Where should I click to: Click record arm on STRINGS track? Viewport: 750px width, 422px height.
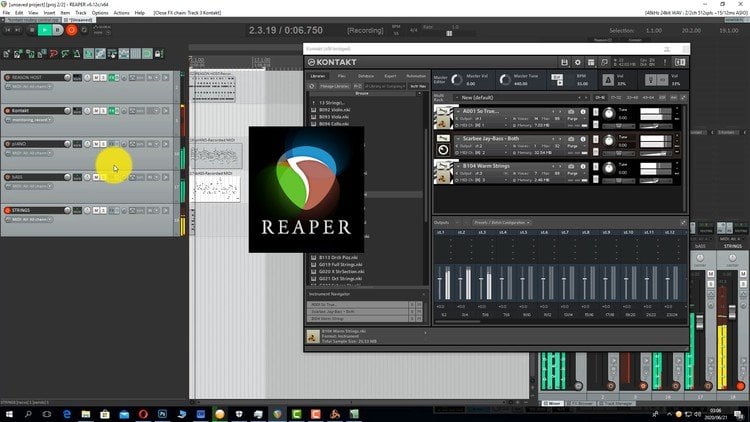tap(9, 211)
